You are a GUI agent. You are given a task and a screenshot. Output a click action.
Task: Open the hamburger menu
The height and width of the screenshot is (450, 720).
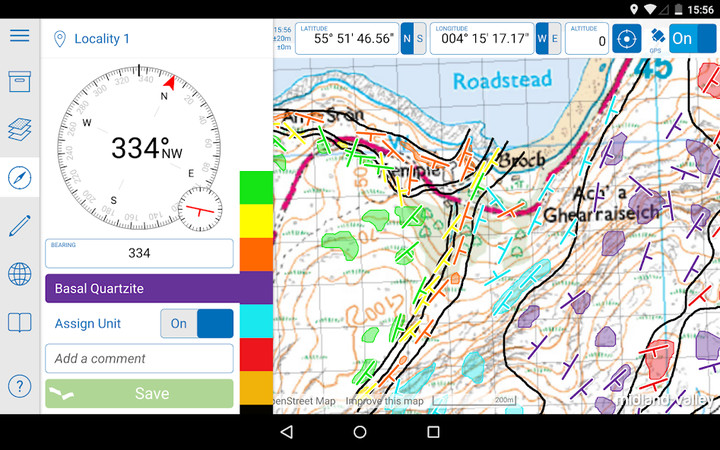(19, 36)
